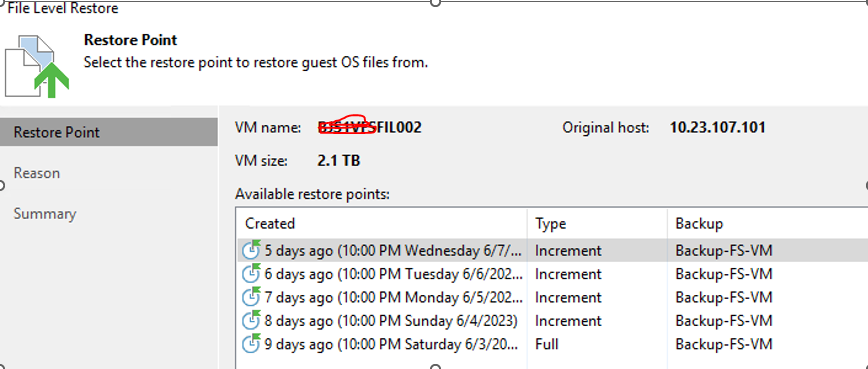Select the 5 days ago Wednesday restore point

point(552,251)
